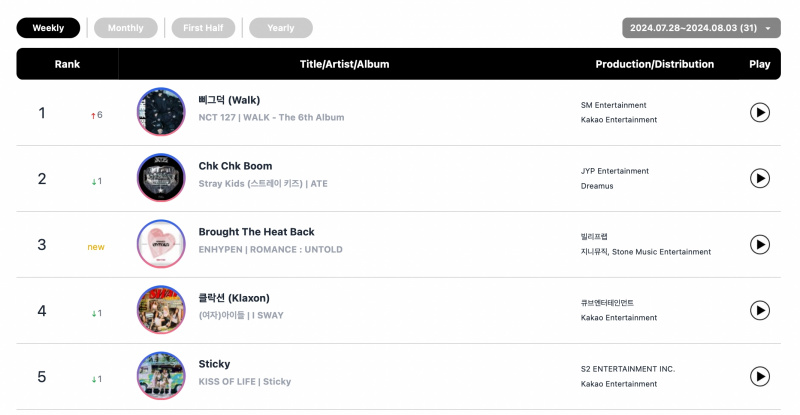The width and height of the screenshot is (800, 415).
Task: Open KISS OF LIFE Sticky album cover
Action: tap(161, 375)
